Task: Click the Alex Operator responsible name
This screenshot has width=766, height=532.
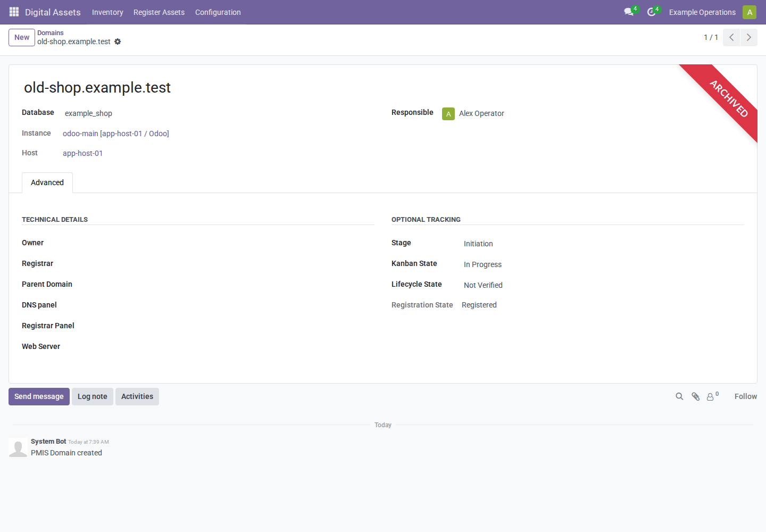Action: pos(481,113)
